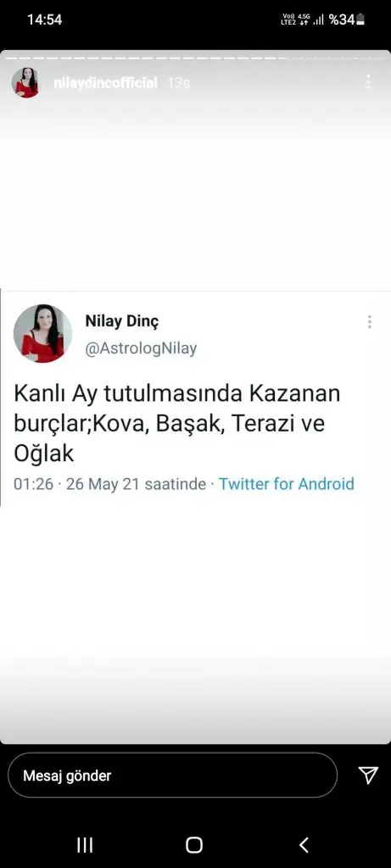391x868 pixels.
Task: Tap the story progress bar at top
Action: pos(195,57)
